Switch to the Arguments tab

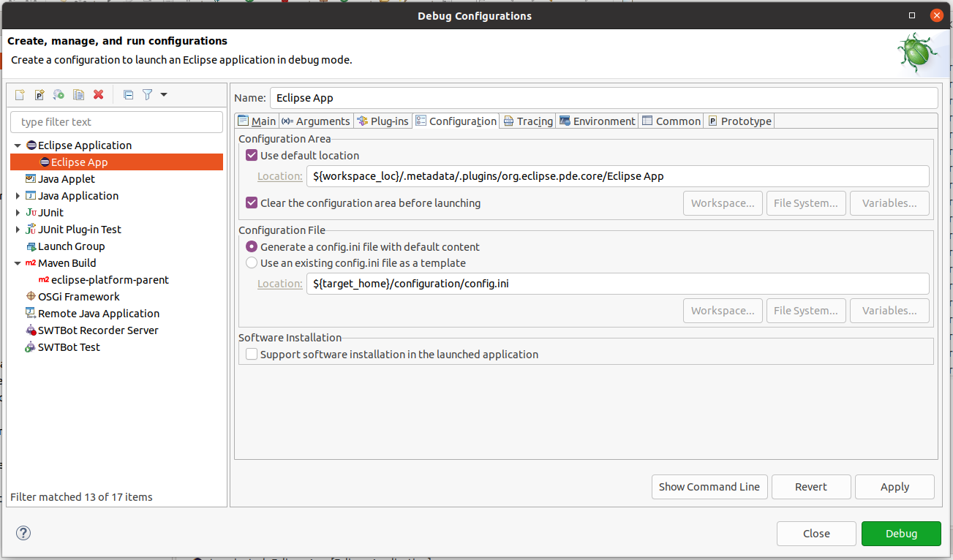click(x=315, y=121)
